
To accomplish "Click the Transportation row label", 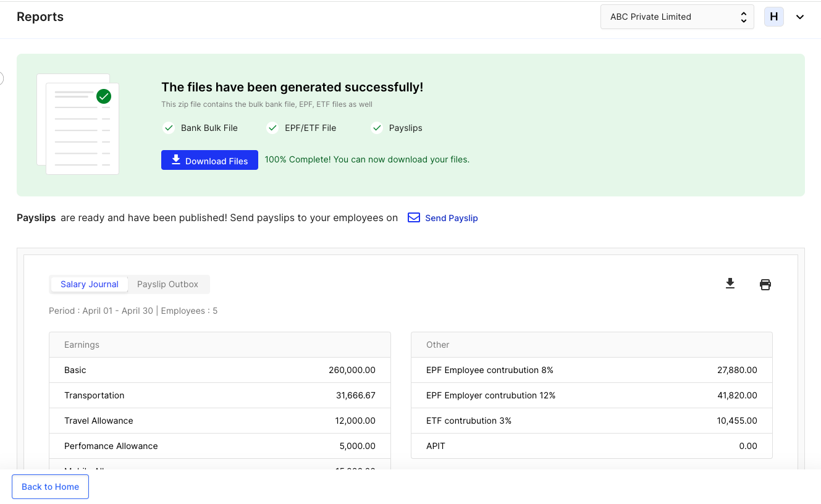I will tap(95, 395).
